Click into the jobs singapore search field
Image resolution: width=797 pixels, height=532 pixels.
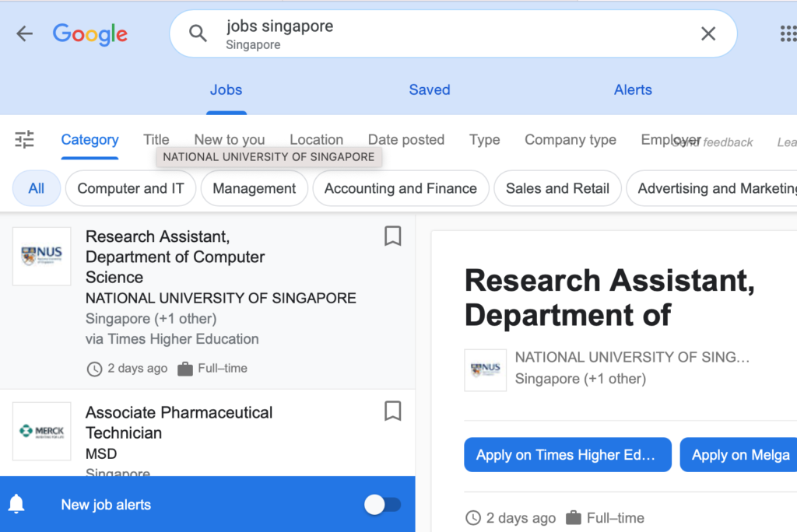pos(454,33)
